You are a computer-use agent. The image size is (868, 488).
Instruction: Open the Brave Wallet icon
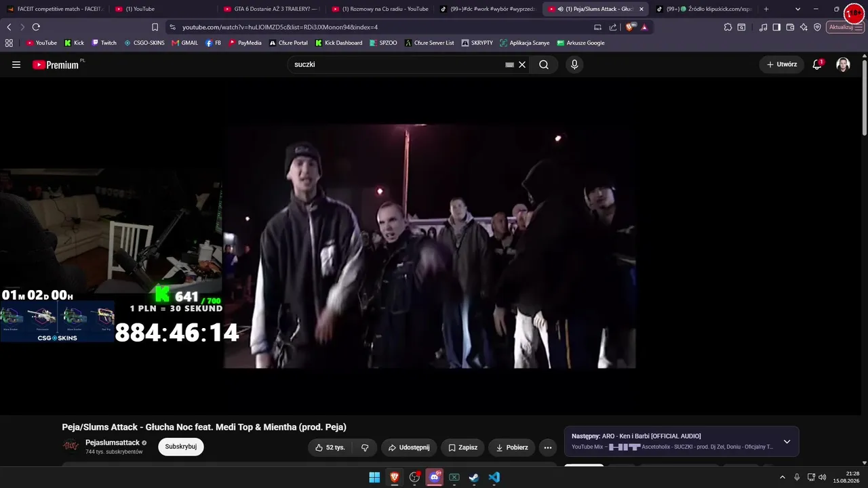(790, 27)
